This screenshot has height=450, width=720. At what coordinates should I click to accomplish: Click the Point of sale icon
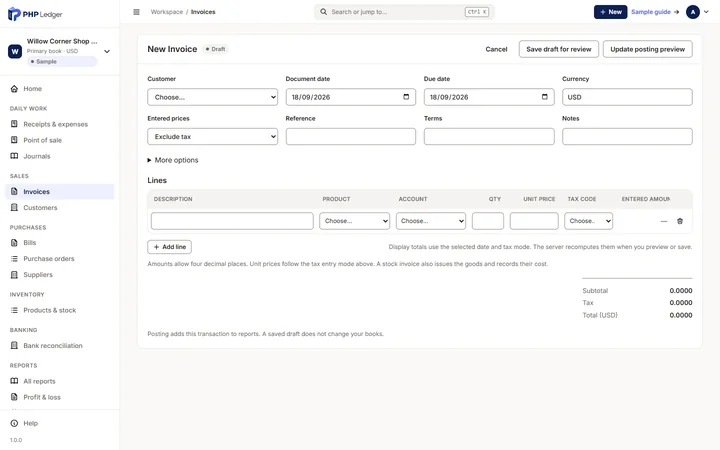click(x=14, y=140)
